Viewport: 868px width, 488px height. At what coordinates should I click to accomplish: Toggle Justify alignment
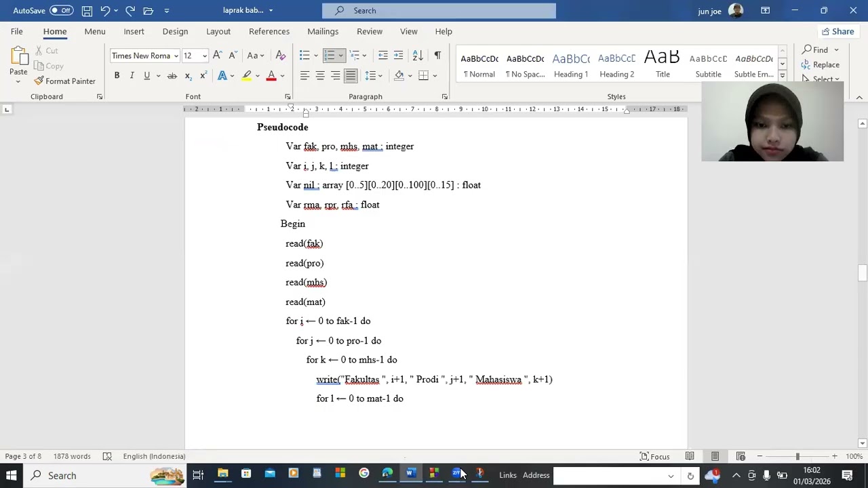(351, 76)
